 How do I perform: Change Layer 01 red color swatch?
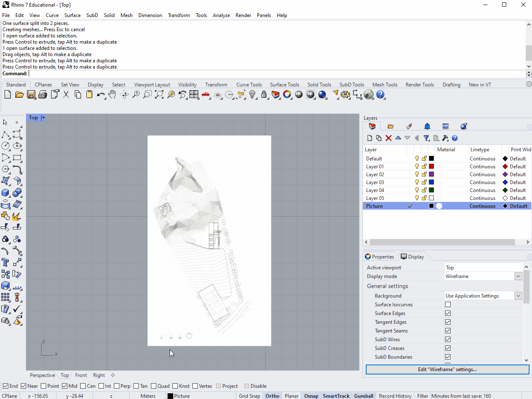tap(431, 167)
